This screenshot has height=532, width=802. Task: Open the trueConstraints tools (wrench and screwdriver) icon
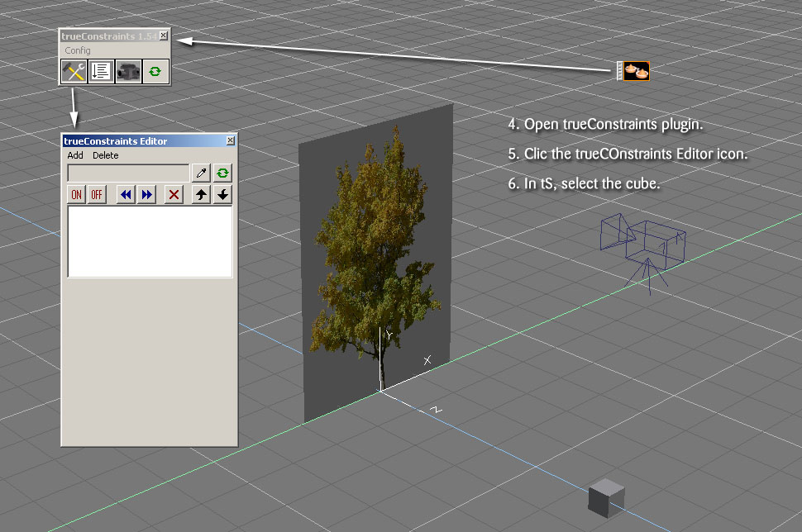[x=74, y=72]
